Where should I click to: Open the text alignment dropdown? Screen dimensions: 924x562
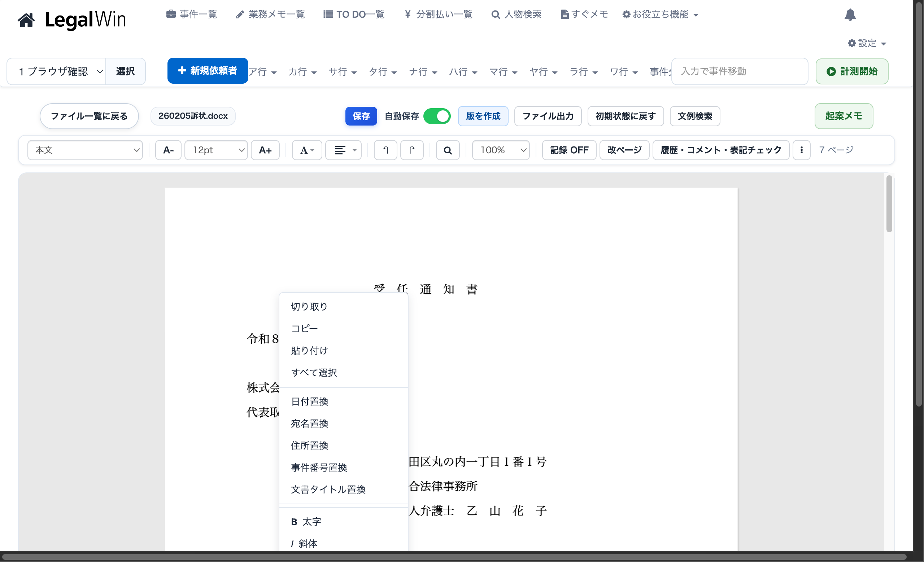point(344,150)
